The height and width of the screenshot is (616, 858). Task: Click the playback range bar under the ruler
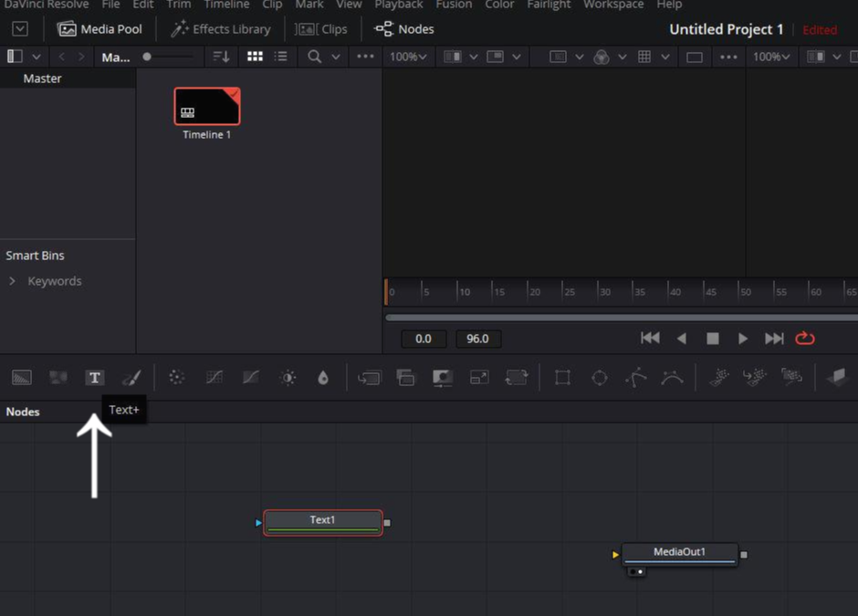pyautogui.click(x=622, y=318)
